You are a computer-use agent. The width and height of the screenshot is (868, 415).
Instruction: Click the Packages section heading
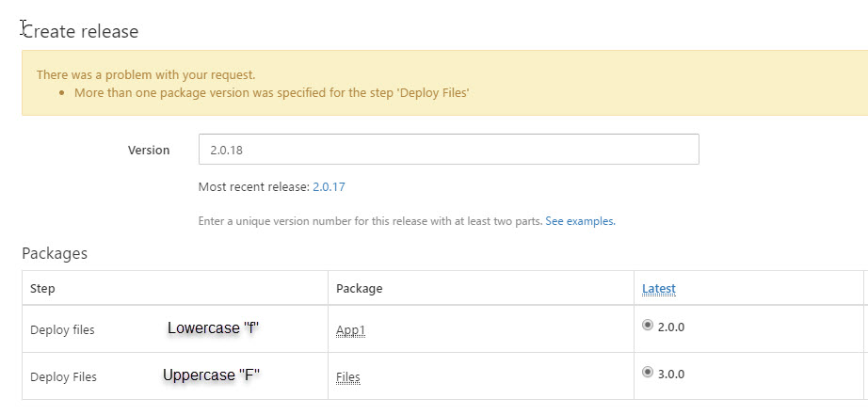coord(55,253)
